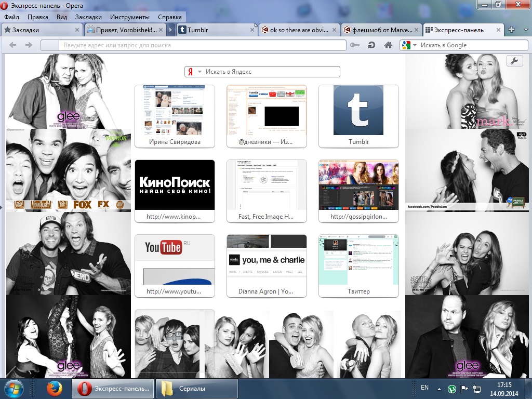Close the 'ok so there are obvi...' tab
Viewport: 532px width, 399px height.
coord(334,30)
